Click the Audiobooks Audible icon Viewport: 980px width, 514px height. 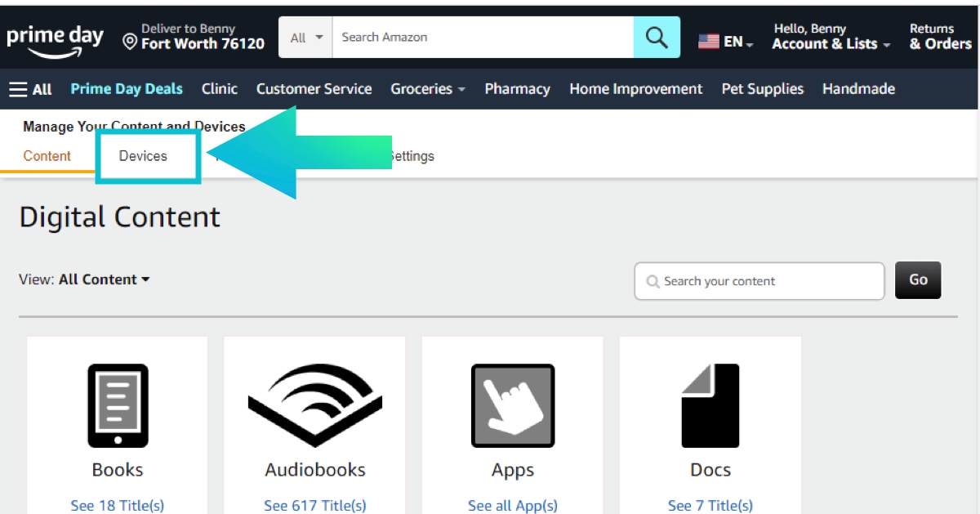click(x=314, y=405)
